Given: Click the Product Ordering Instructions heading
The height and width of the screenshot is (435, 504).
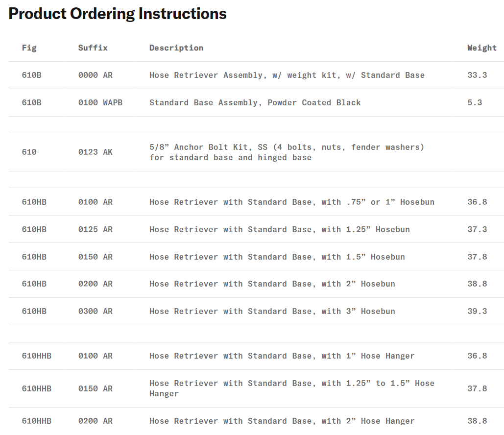Looking at the screenshot, I should [x=118, y=14].
